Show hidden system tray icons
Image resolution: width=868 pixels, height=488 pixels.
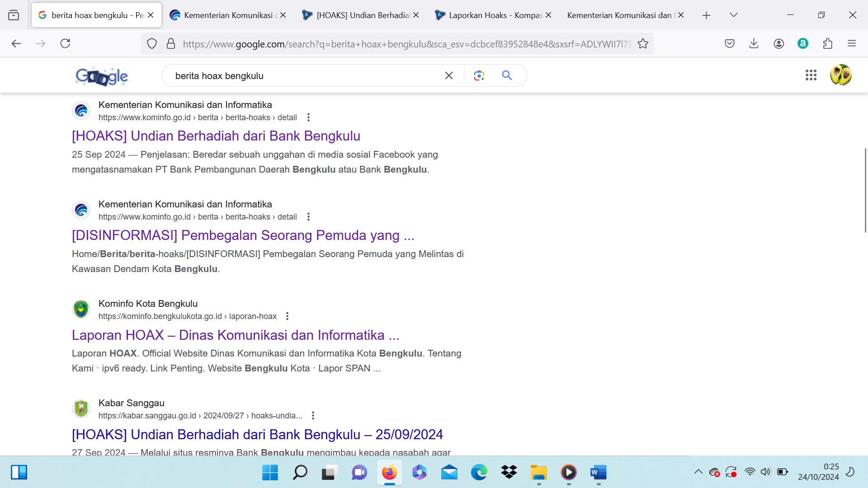pyautogui.click(x=698, y=472)
